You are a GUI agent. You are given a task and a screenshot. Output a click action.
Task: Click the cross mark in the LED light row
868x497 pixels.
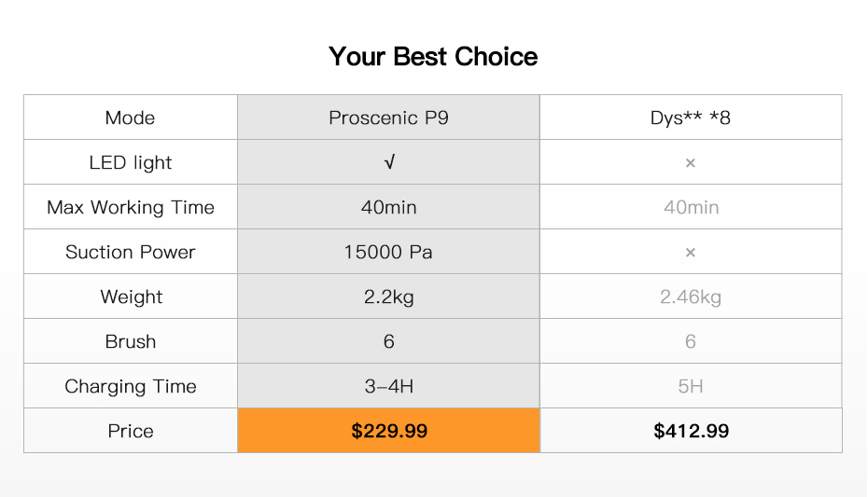coord(691,163)
